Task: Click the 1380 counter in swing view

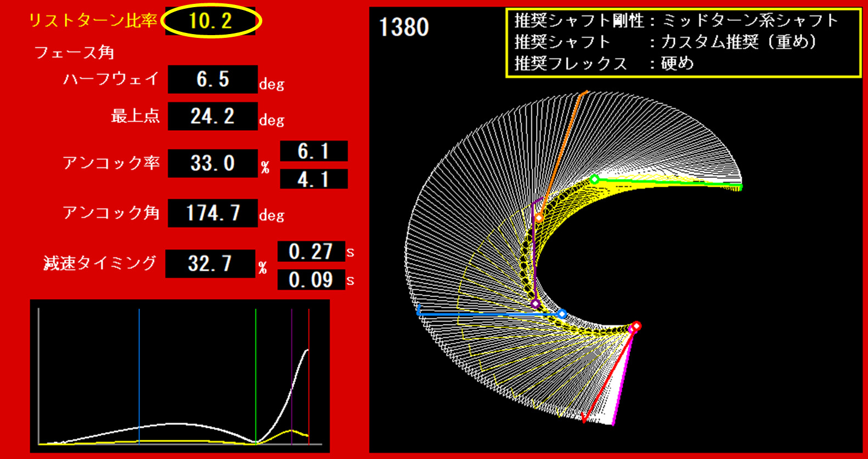Action: tap(404, 27)
